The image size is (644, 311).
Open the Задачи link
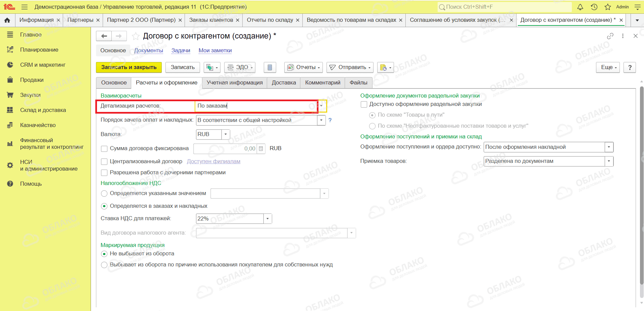181,51
